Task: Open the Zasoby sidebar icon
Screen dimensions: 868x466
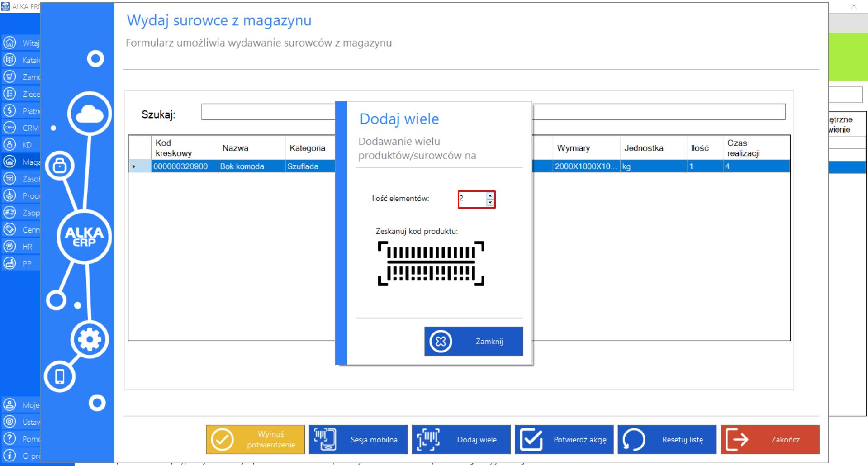Action: (9, 178)
